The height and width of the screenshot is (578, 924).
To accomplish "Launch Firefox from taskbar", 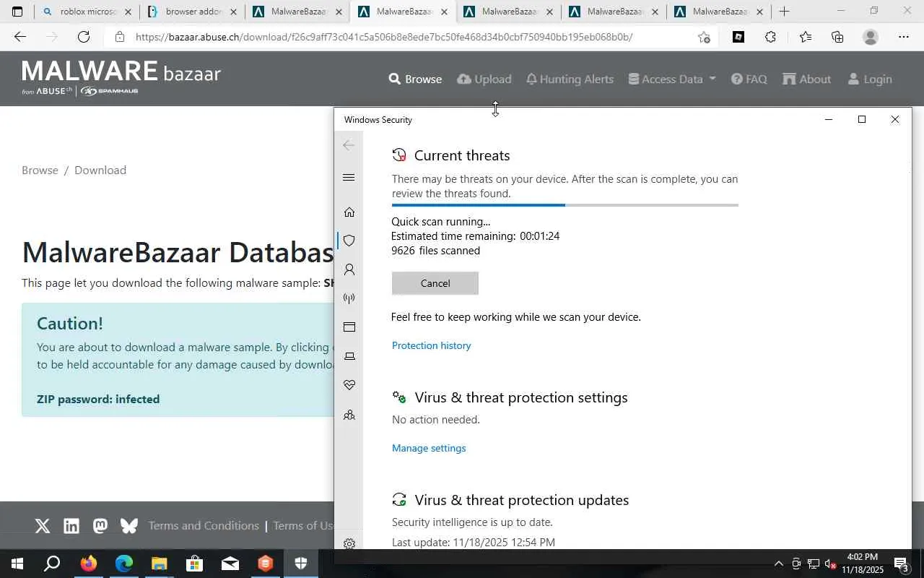I will click(89, 564).
